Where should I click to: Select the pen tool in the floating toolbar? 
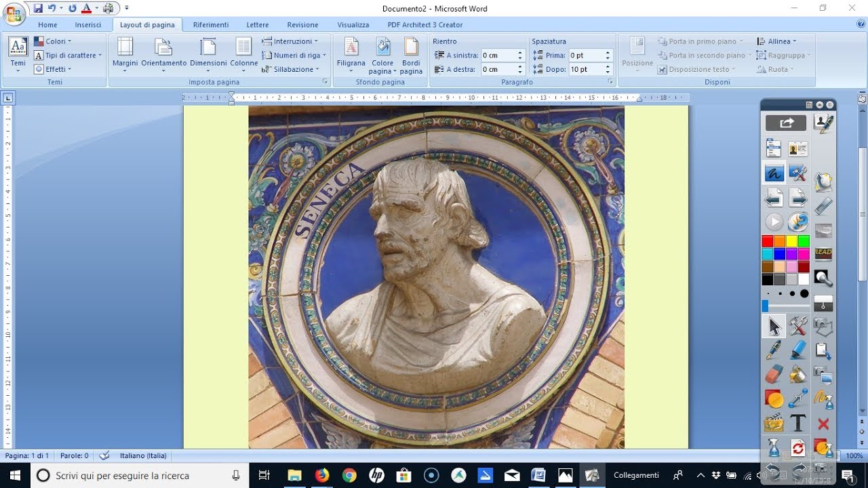click(774, 350)
